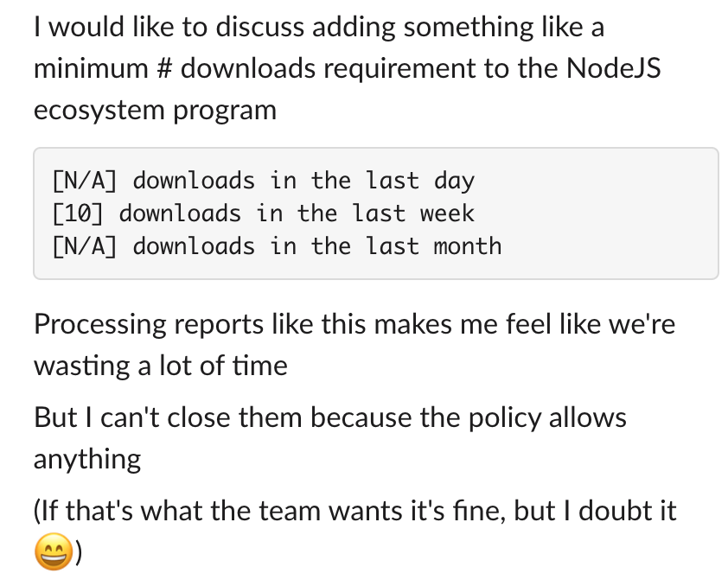
Task: Click the word 'month' in the code block
Action: pyautogui.click(x=468, y=246)
